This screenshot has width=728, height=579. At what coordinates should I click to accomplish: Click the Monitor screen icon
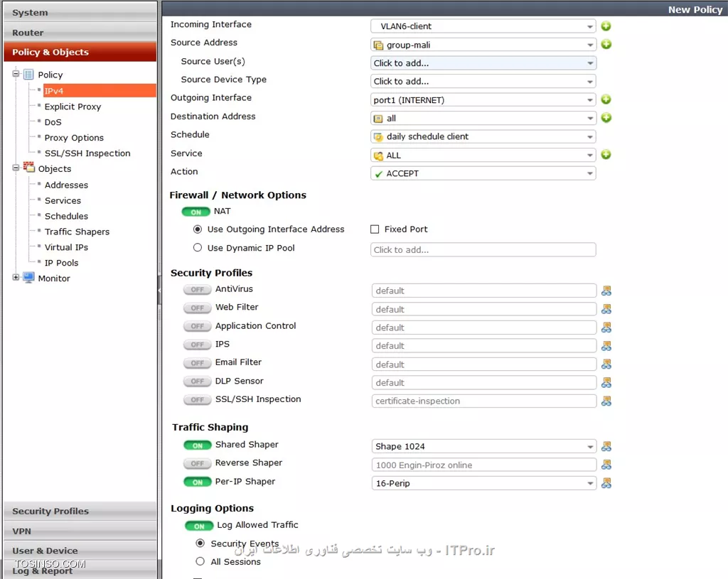coord(28,278)
